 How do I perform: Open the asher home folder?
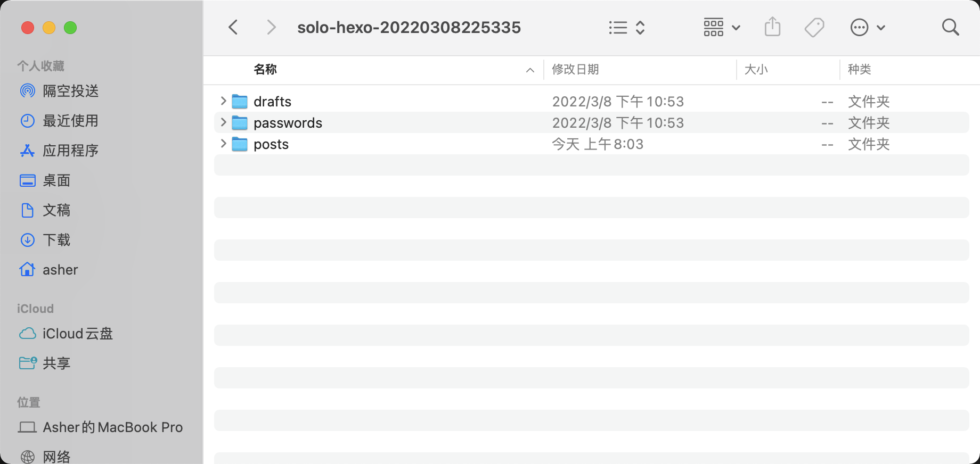coord(60,270)
